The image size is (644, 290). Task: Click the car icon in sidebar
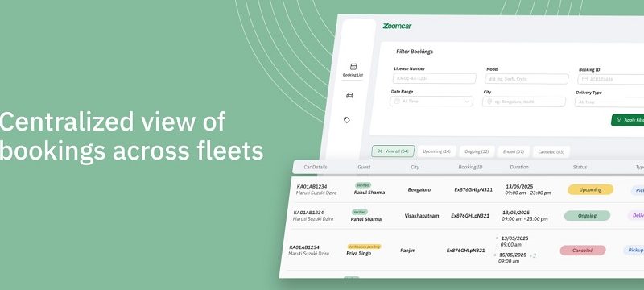pyautogui.click(x=349, y=95)
